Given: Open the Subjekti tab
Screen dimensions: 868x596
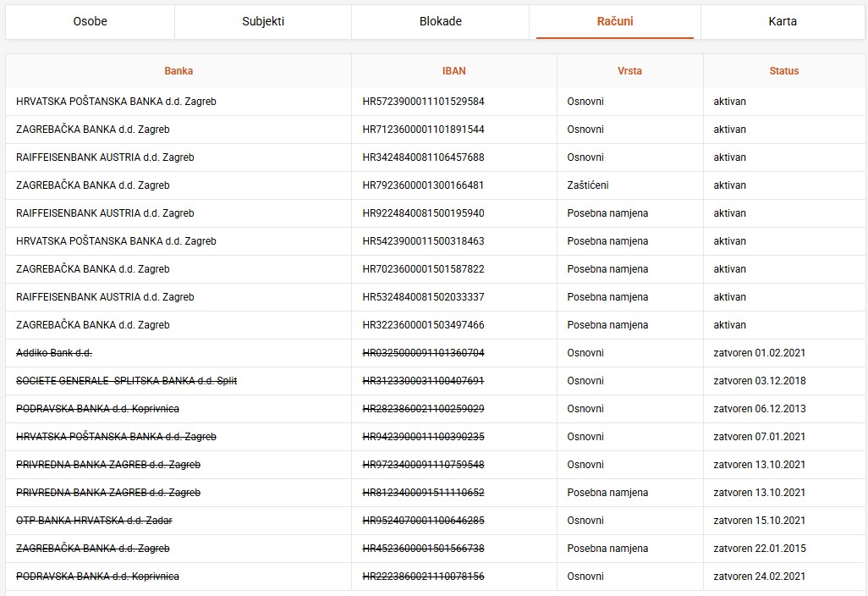Looking at the screenshot, I should pos(263,21).
